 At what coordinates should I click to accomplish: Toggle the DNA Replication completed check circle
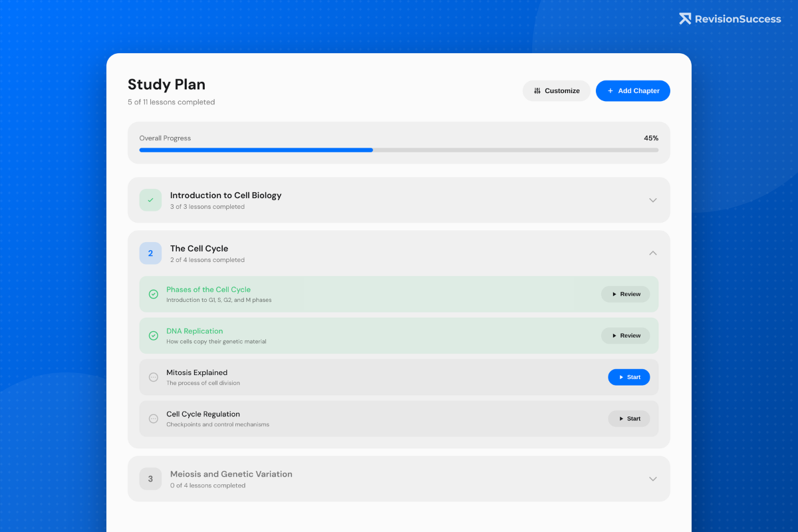(x=154, y=336)
